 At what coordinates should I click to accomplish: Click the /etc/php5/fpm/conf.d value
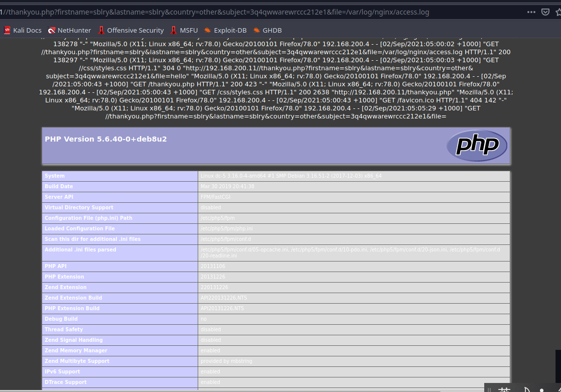226,239
